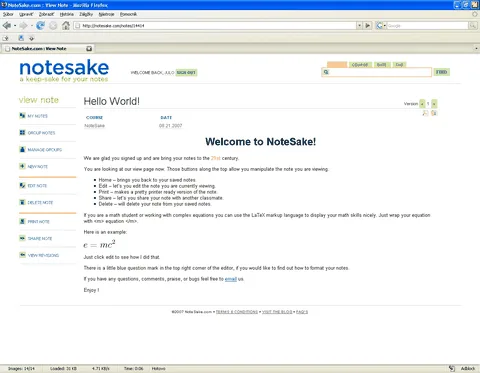Click the New Note sidebar icon

coord(22,166)
